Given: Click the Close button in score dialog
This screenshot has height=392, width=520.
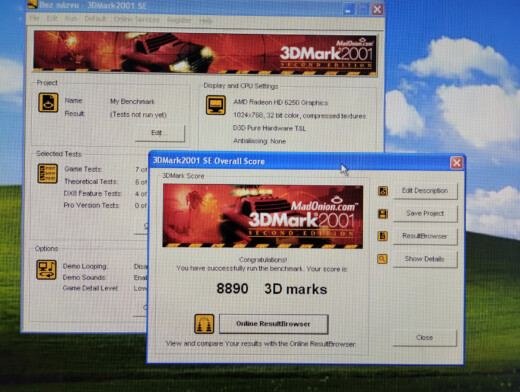Looking at the screenshot, I should [x=424, y=338].
